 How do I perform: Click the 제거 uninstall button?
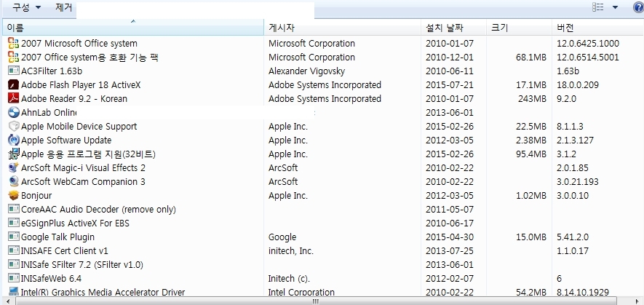coord(63,7)
